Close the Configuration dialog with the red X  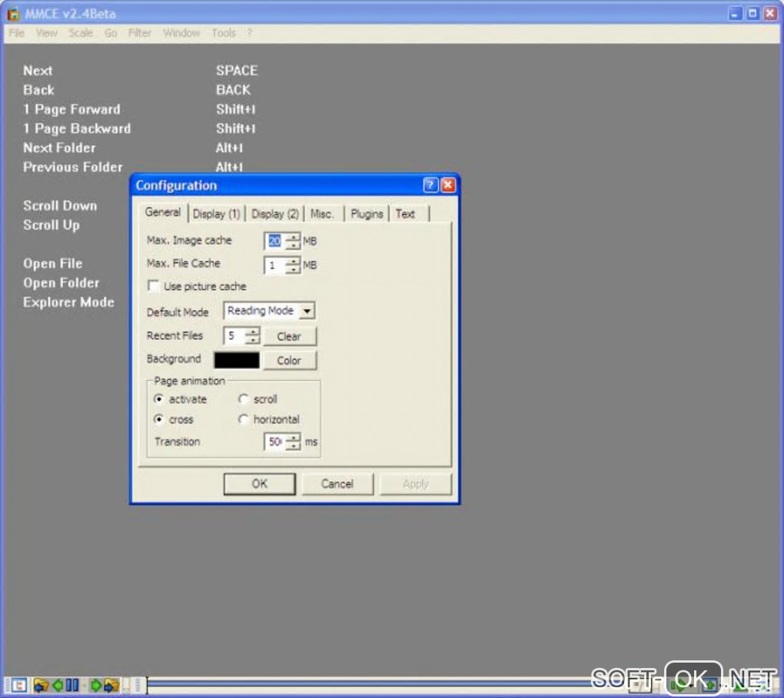click(x=448, y=185)
